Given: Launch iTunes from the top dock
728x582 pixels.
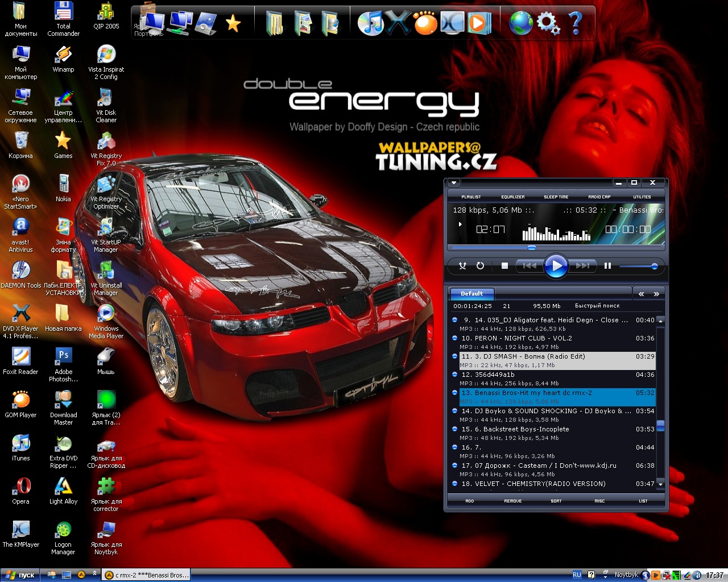Looking at the screenshot, I should [371, 23].
